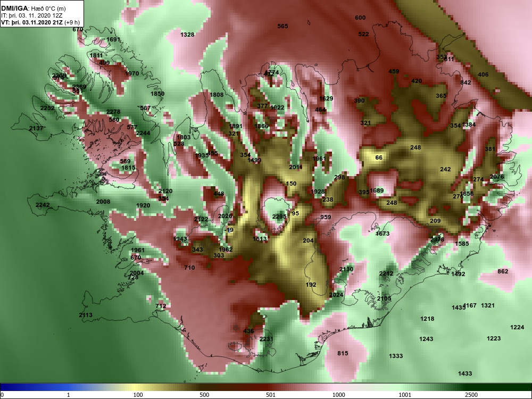Click the map value '842'

[x=465, y=82]
